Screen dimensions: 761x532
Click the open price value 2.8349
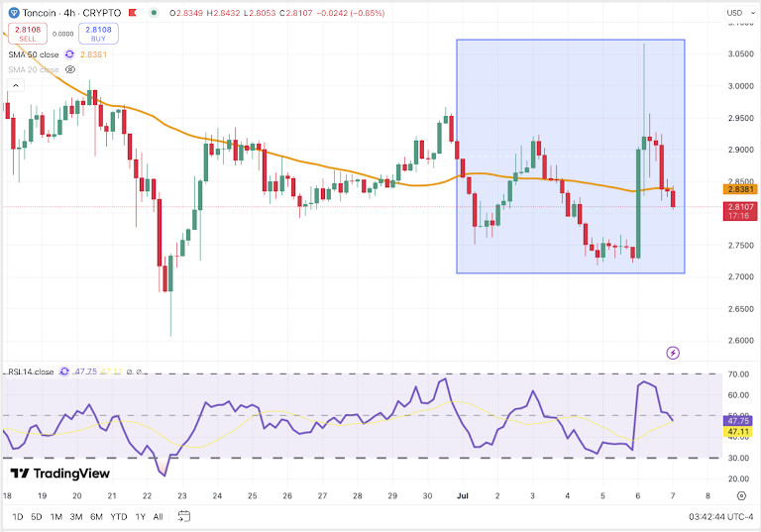[190, 13]
